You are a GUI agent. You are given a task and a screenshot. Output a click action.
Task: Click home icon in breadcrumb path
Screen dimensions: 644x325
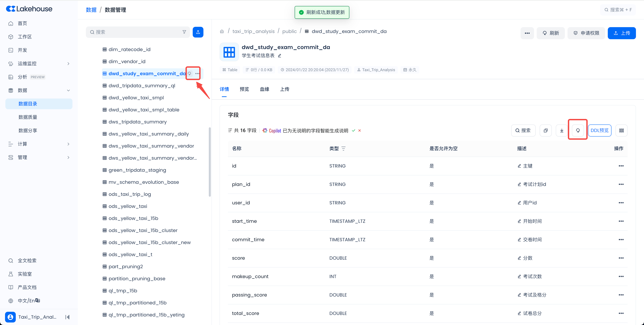pyautogui.click(x=222, y=31)
